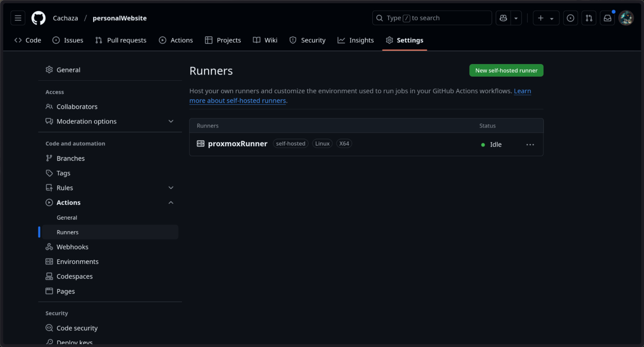Image resolution: width=644 pixels, height=347 pixels.
Task: Open General settings in sidebar top
Action: [x=110, y=70]
